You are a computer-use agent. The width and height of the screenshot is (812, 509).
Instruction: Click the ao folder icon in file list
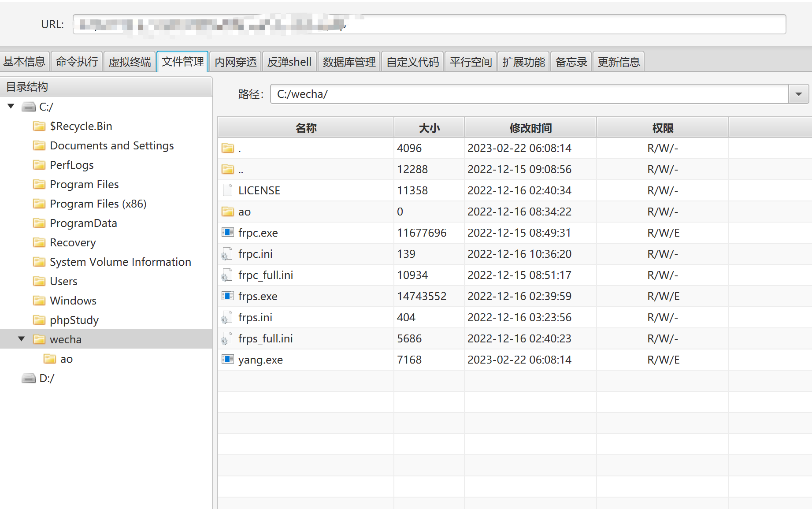(228, 212)
